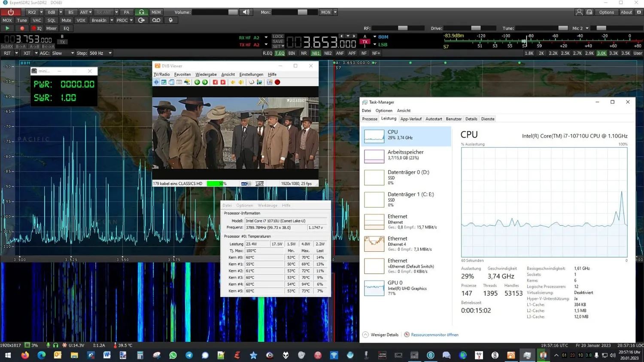This screenshot has height=362, width=644.
Task: Toggle the T.EQ transmit equalizer
Action: coord(280,53)
